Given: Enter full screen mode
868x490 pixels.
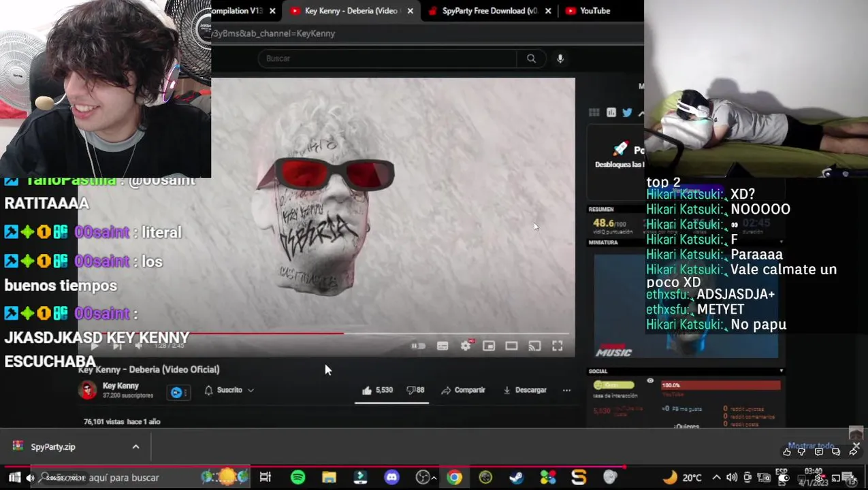Looking at the screenshot, I should pos(558,346).
